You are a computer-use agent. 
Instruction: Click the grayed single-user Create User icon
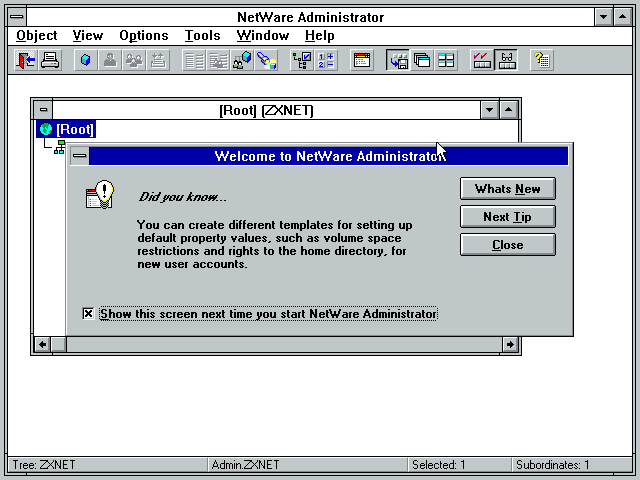(110, 60)
